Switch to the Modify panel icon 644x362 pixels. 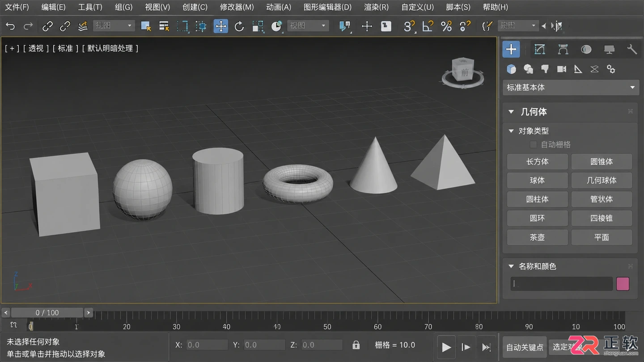[540, 49]
